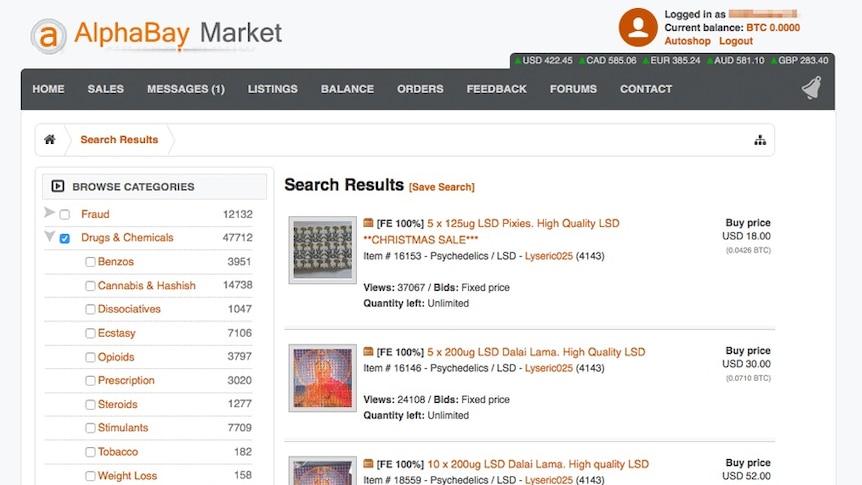862x485 pixels.
Task: Collapse the Drugs & Chemicals category arrow
Action: click(49, 237)
